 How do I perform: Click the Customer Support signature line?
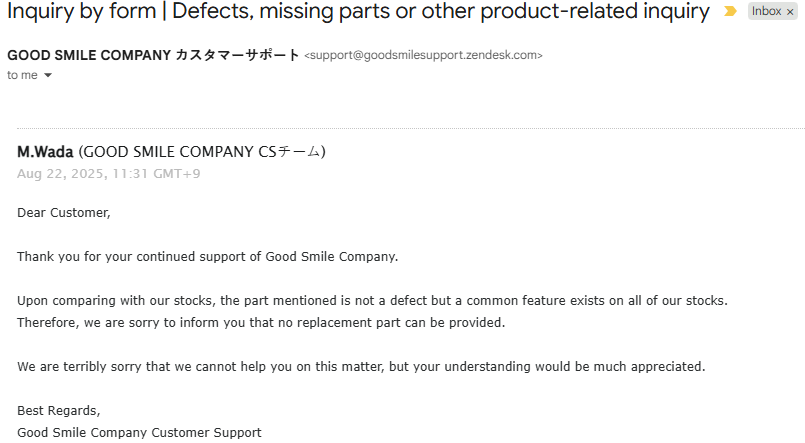139,432
